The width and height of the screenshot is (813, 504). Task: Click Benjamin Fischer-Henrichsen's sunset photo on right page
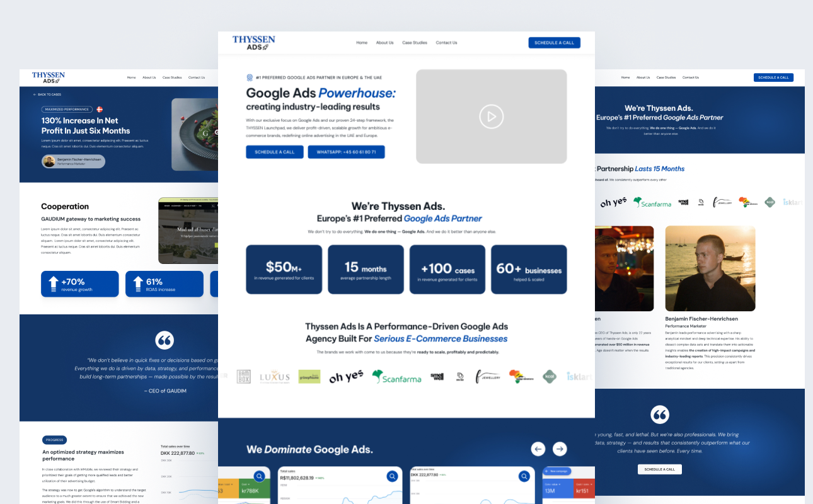tap(710, 268)
